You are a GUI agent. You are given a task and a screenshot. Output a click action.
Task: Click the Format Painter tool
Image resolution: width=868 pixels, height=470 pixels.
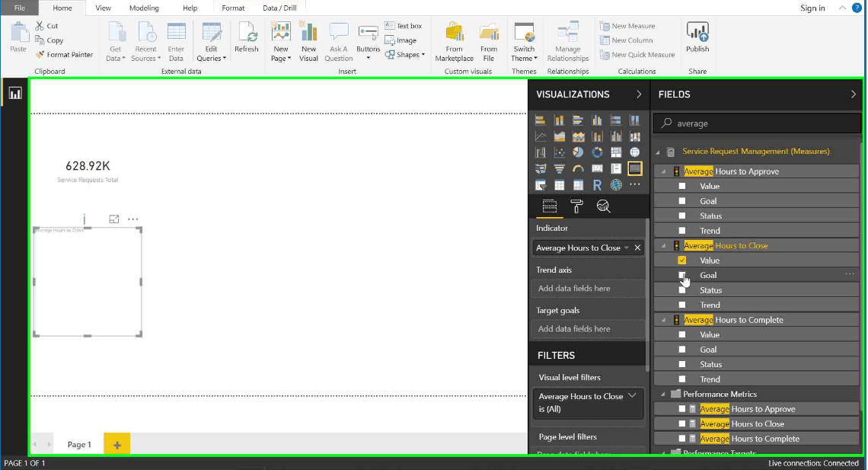click(x=64, y=55)
